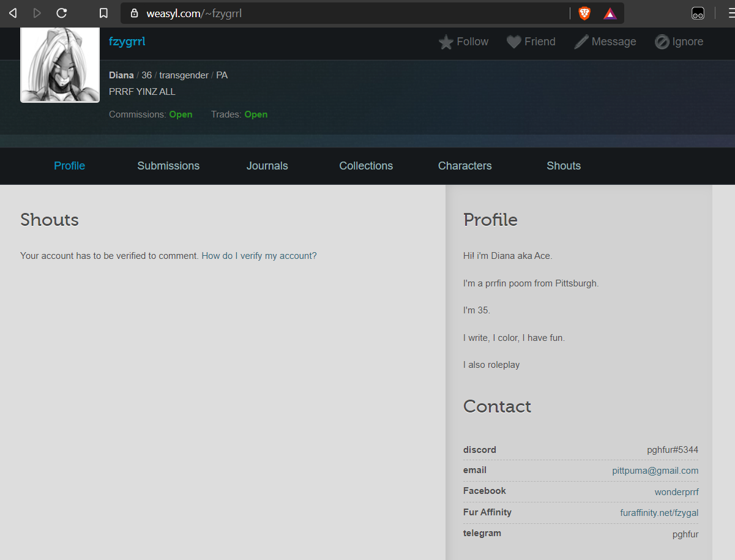Click the blocked circle icon beside Ignore

[662, 42]
